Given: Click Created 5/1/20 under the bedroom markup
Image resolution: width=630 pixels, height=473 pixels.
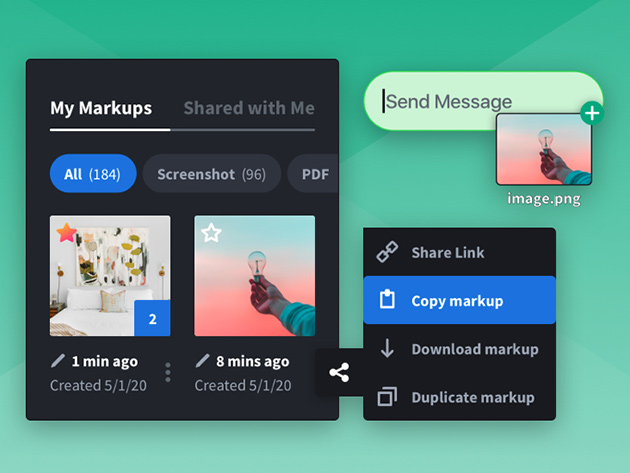Looking at the screenshot, I should pyautogui.click(x=98, y=385).
